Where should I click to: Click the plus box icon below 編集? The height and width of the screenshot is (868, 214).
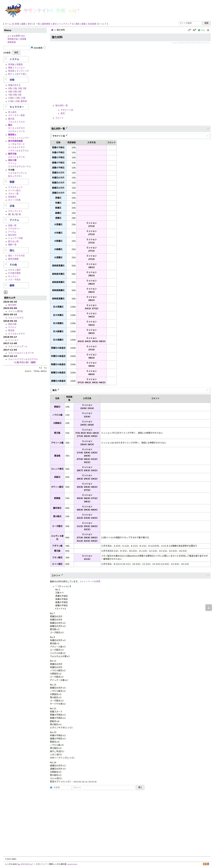(5, 292)
